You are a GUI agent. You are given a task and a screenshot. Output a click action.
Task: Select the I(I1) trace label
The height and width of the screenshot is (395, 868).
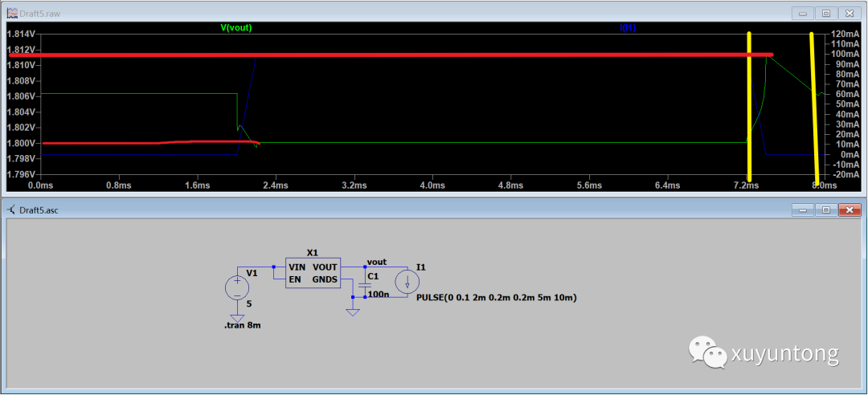627,27
